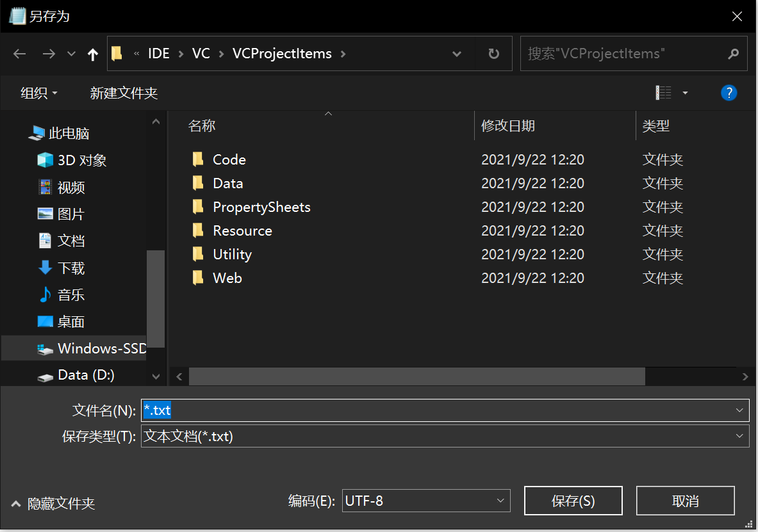758x532 pixels.
Task: Change the view layout icon
Action: (x=663, y=93)
